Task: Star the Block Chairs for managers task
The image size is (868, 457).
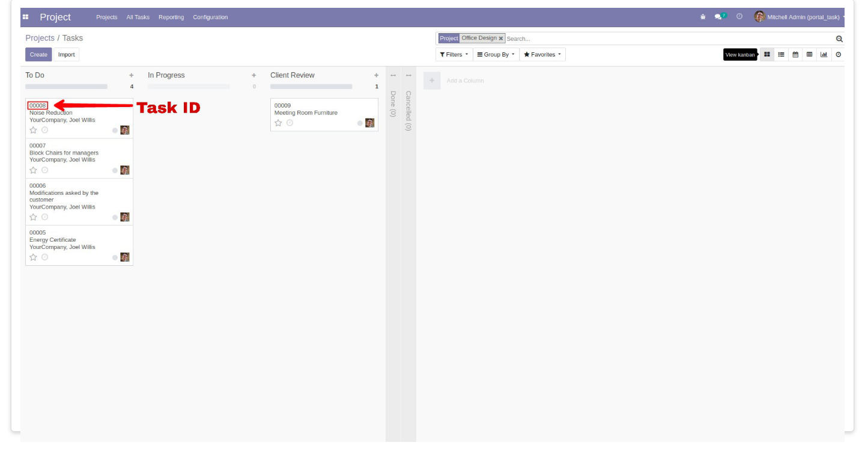Action: (x=34, y=170)
